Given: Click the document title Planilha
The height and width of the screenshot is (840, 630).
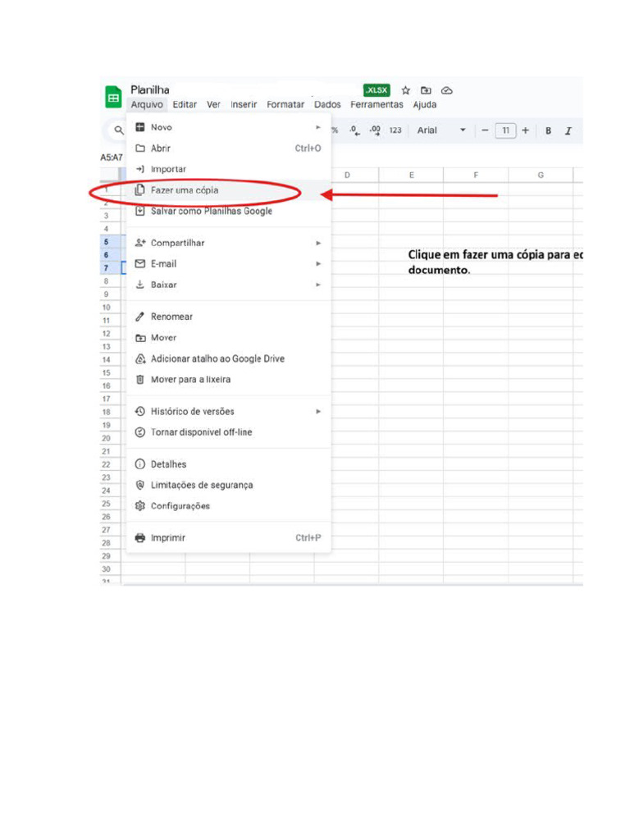Looking at the screenshot, I should [150, 90].
